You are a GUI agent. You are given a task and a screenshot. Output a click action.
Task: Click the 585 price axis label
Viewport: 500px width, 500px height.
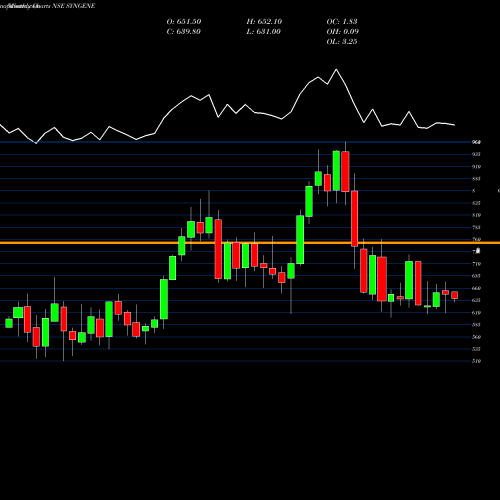[x=476, y=325]
